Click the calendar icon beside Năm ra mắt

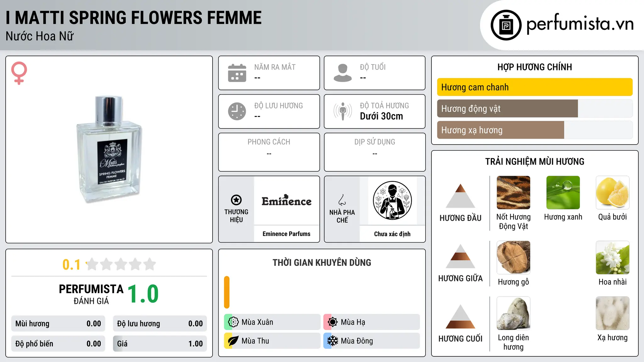coord(237,73)
